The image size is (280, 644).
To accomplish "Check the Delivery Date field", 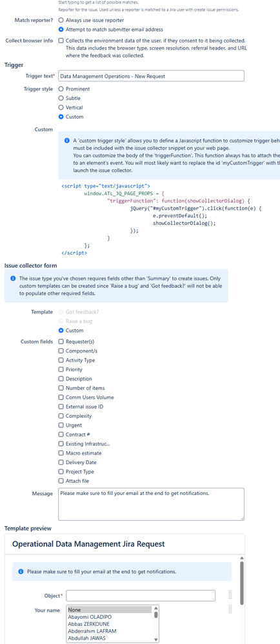I will [61, 462].
